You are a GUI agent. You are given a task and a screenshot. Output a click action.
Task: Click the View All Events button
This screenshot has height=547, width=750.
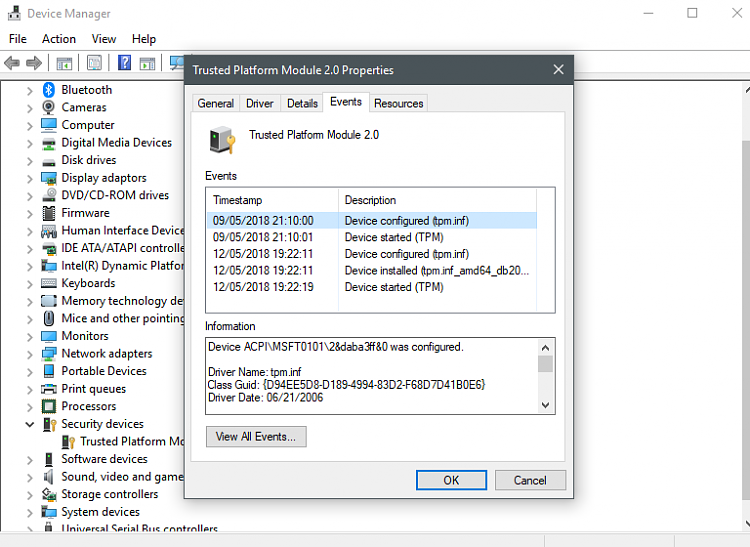click(256, 437)
